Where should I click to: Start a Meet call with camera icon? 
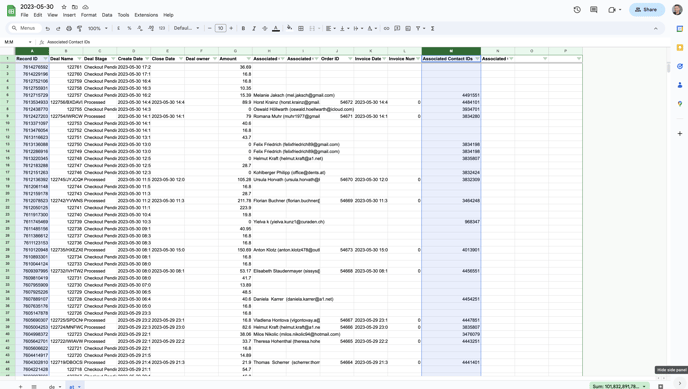[612, 10]
